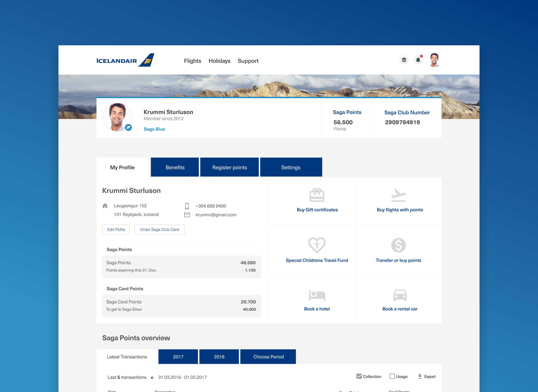Switch to the My Profile tab

tap(122, 167)
